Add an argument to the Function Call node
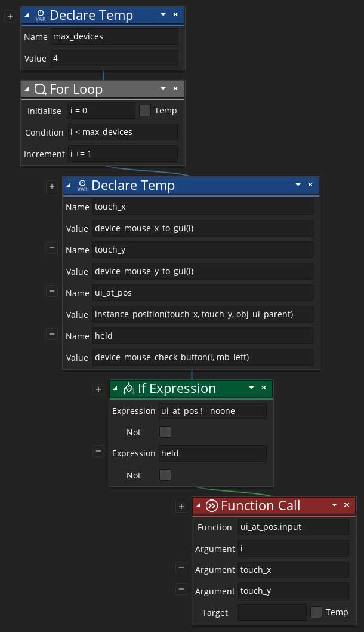This screenshot has width=364, height=632. 181,507
